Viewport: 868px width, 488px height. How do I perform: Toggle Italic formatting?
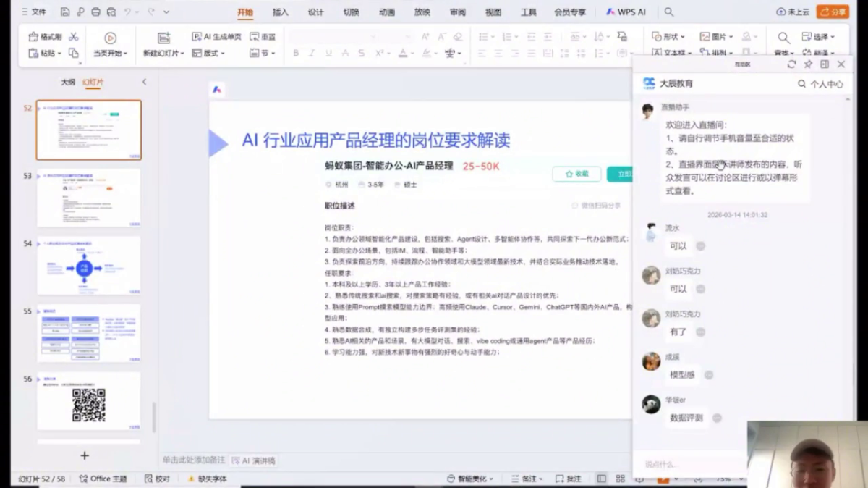[312, 53]
